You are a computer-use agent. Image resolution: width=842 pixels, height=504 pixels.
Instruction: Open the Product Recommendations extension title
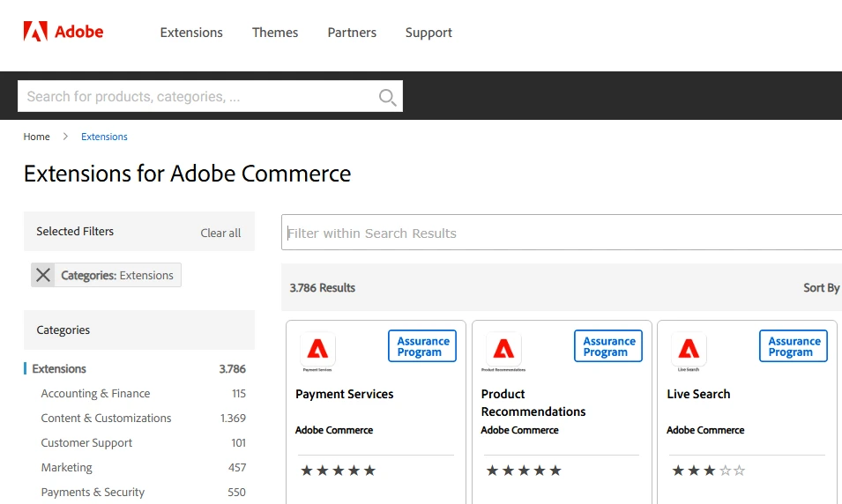533,403
